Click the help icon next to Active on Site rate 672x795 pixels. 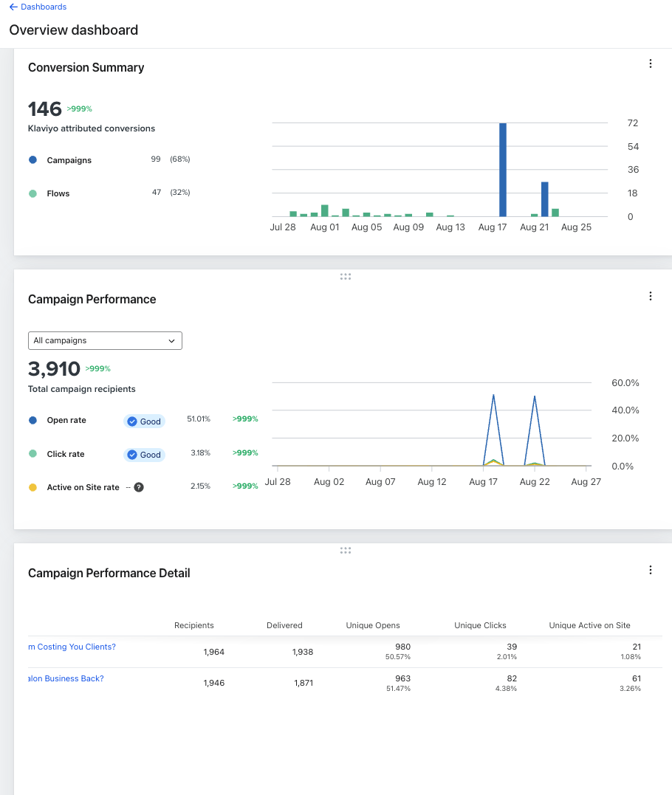(140, 486)
